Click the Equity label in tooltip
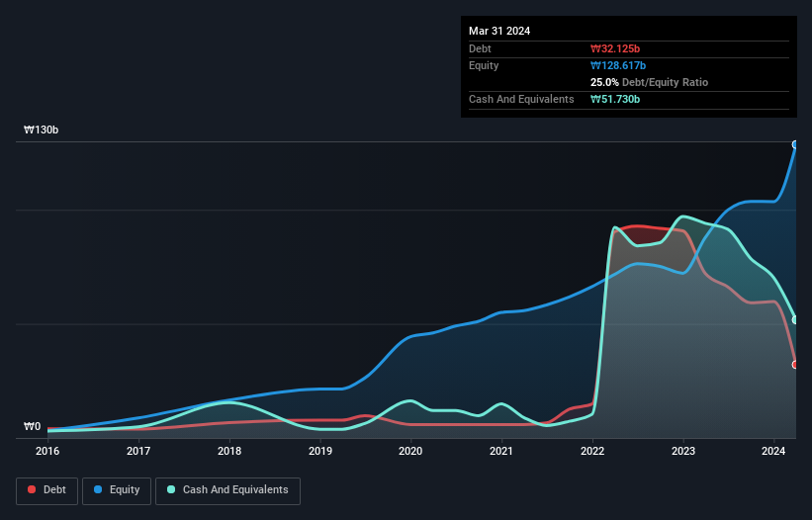The image size is (812, 520). click(484, 65)
